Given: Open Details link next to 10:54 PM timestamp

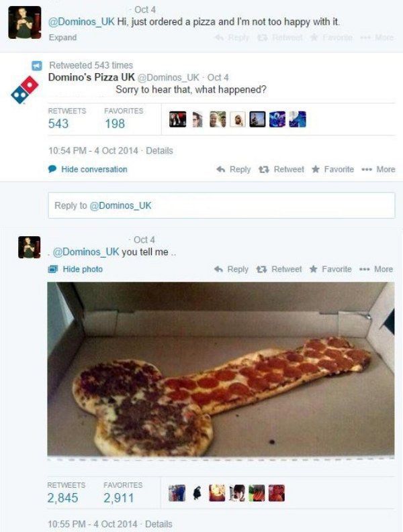Looking at the screenshot, I should point(159,150).
